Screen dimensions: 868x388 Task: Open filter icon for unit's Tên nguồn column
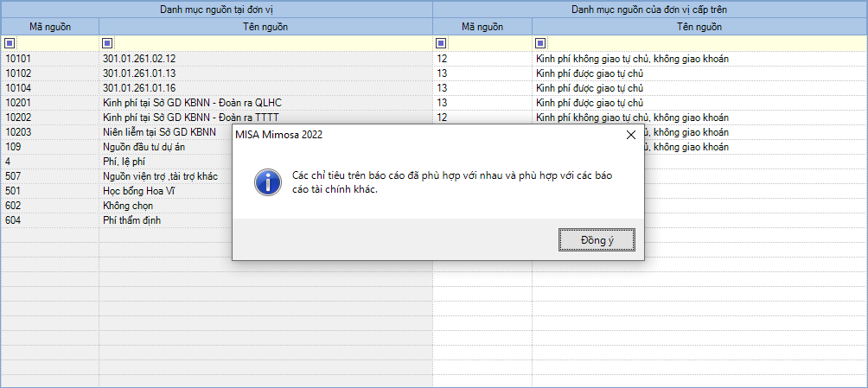click(x=107, y=43)
